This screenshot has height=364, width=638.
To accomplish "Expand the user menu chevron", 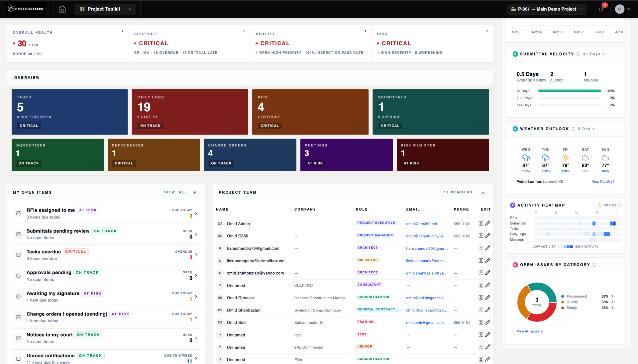I will coord(629,9).
